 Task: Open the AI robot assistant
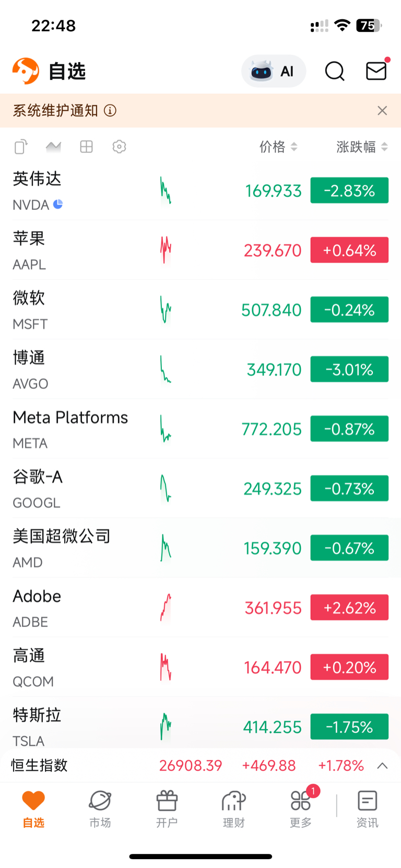point(273,71)
